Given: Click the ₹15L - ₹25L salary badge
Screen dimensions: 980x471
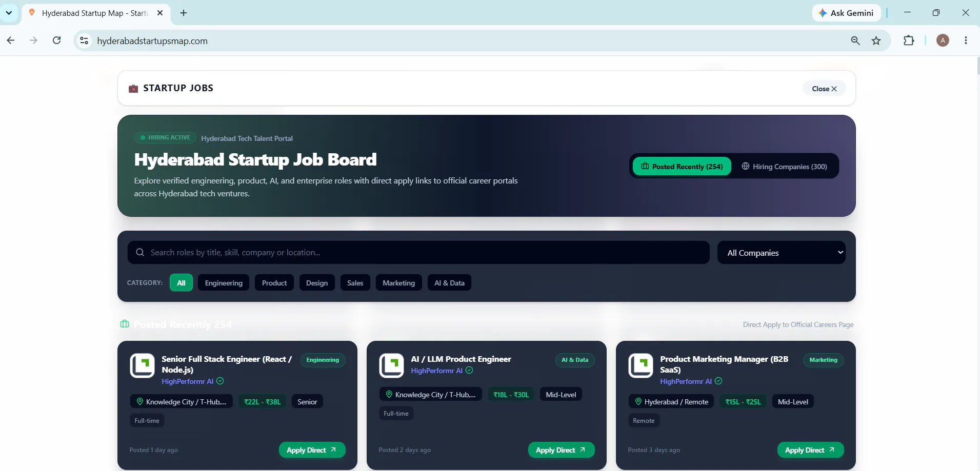Looking at the screenshot, I should 743,402.
